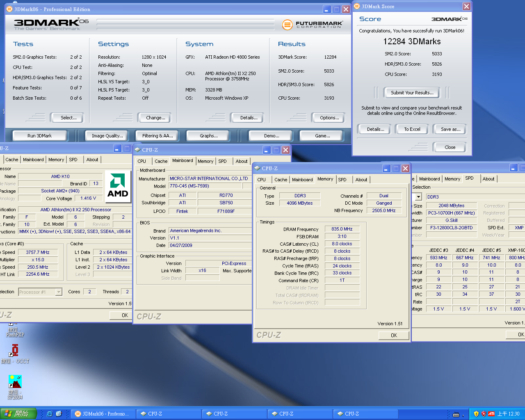Open Image Quality settings
The image size is (525, 420).
coord(107,136)
